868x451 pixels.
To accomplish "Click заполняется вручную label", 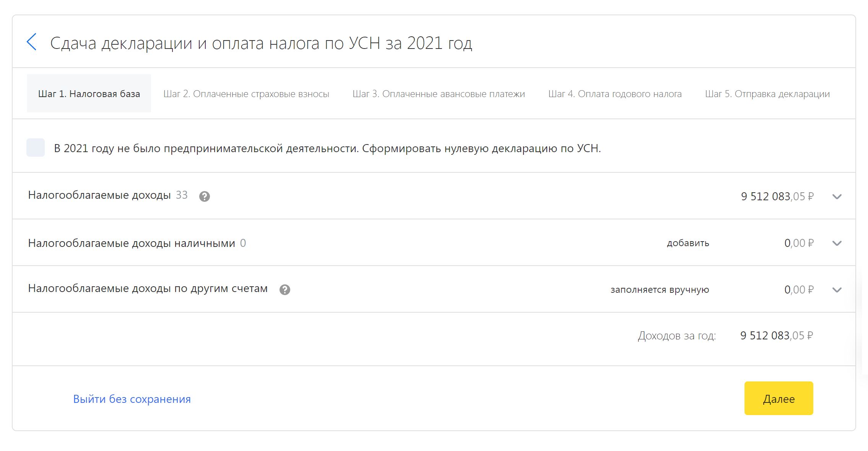I will click(660, 290).
